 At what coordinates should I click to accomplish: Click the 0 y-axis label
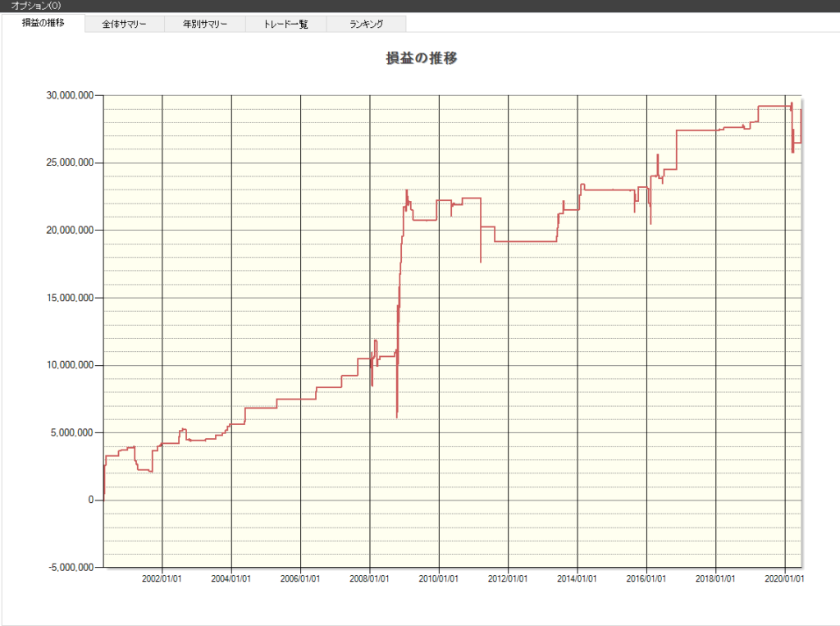point(91,500)
